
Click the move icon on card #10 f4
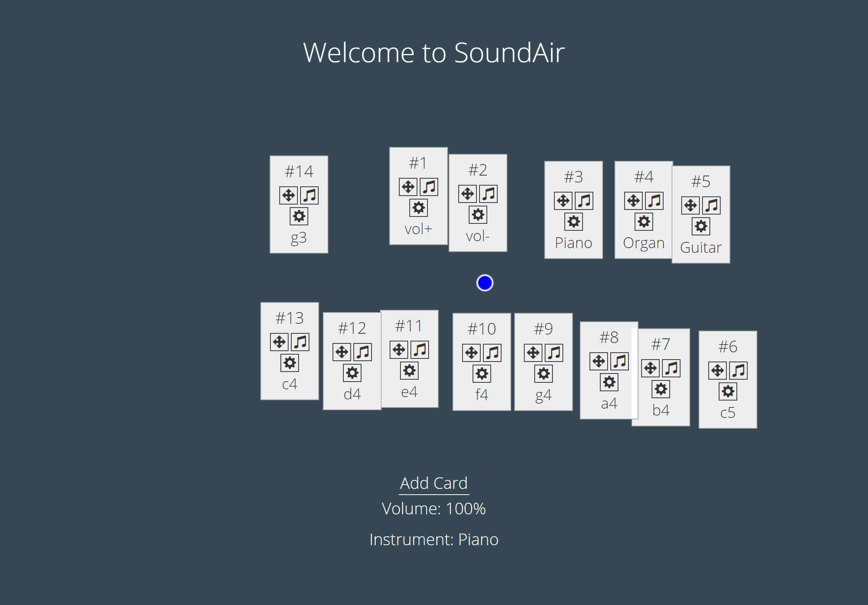[471, 353]
